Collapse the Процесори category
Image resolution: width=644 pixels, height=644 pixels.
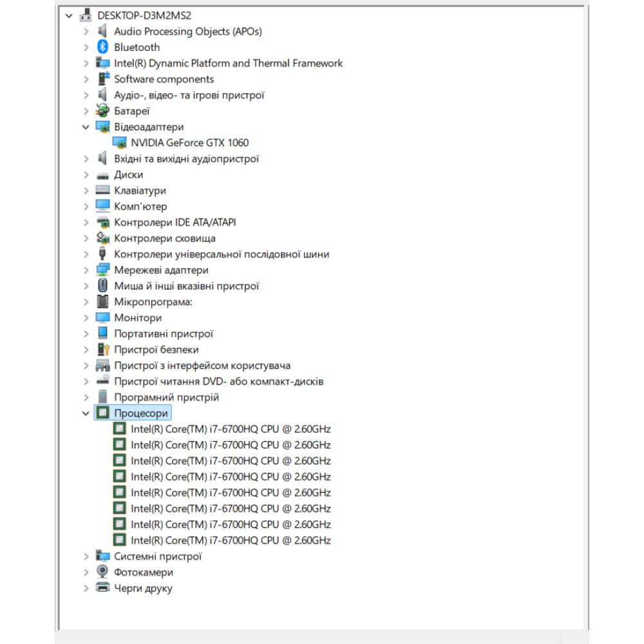(x=86, y=413)
